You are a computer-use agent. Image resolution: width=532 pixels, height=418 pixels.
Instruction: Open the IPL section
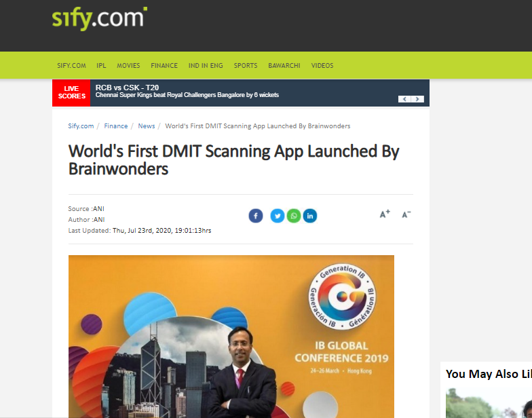pos(101,65)
